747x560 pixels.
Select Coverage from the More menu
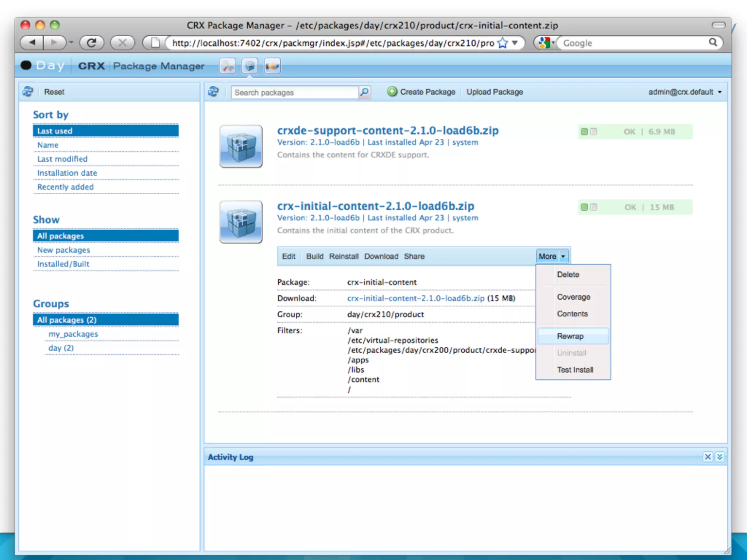click(x=573, y=297)
